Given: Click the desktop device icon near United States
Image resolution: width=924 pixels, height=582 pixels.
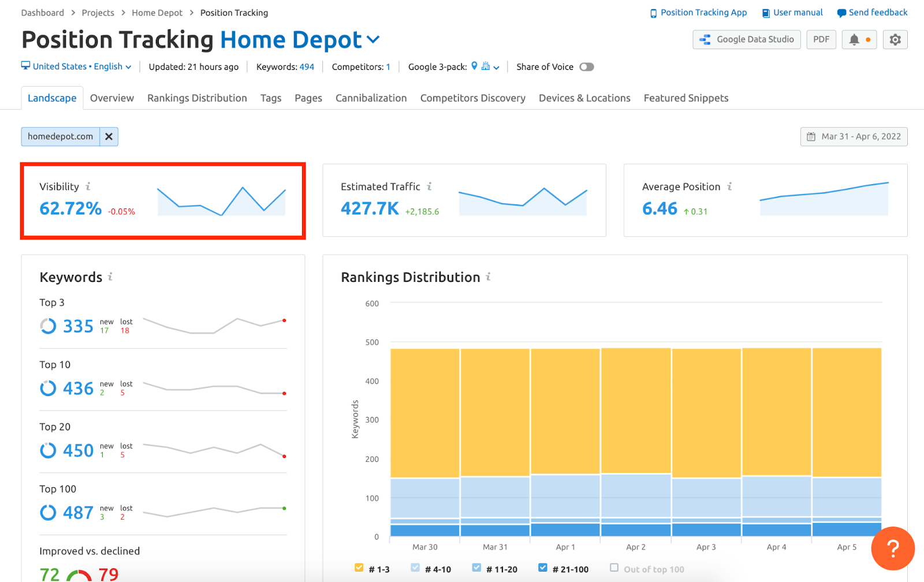Looking at the screenshot, I should 25,66.
